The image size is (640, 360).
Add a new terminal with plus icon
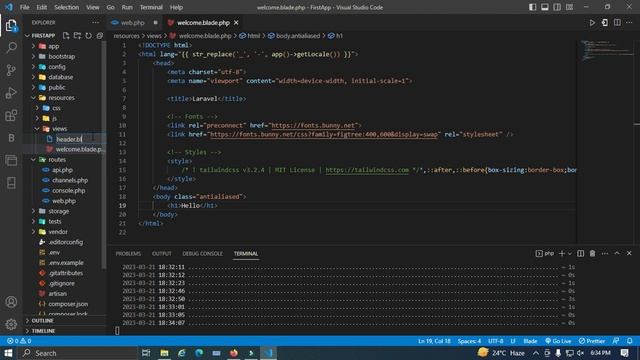tap(562, 253)
